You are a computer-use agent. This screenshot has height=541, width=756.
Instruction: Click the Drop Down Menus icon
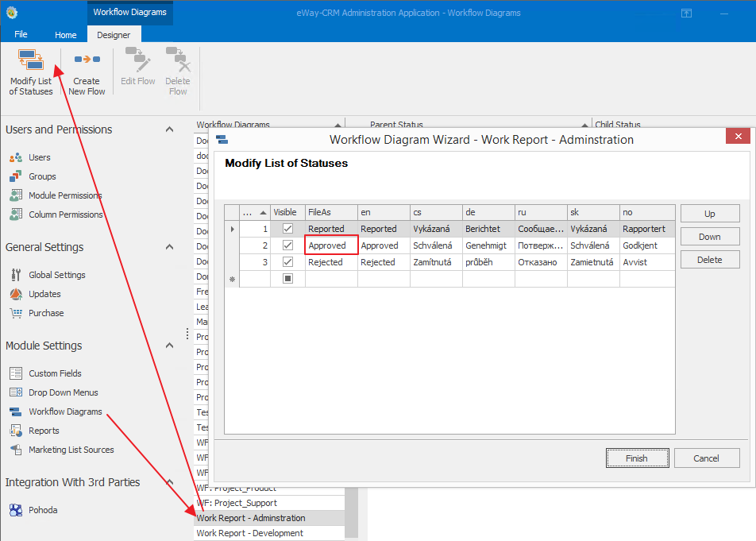[16, 392]
